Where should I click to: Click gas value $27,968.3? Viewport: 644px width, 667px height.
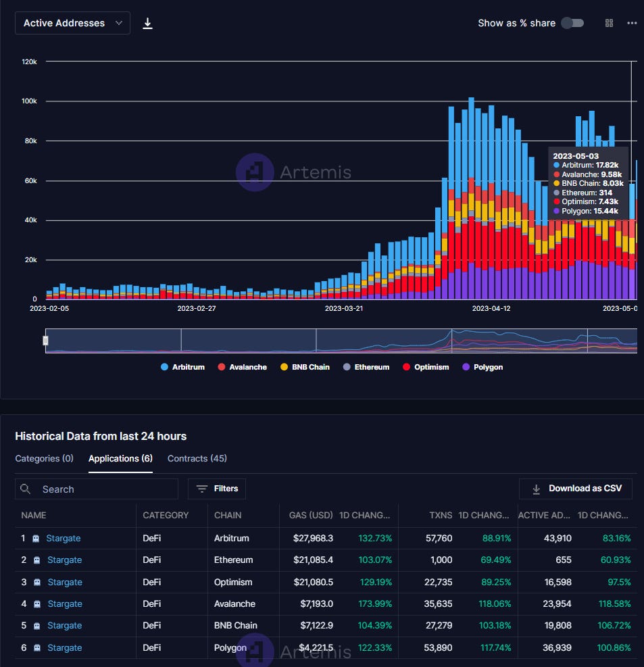pos(313,539)
